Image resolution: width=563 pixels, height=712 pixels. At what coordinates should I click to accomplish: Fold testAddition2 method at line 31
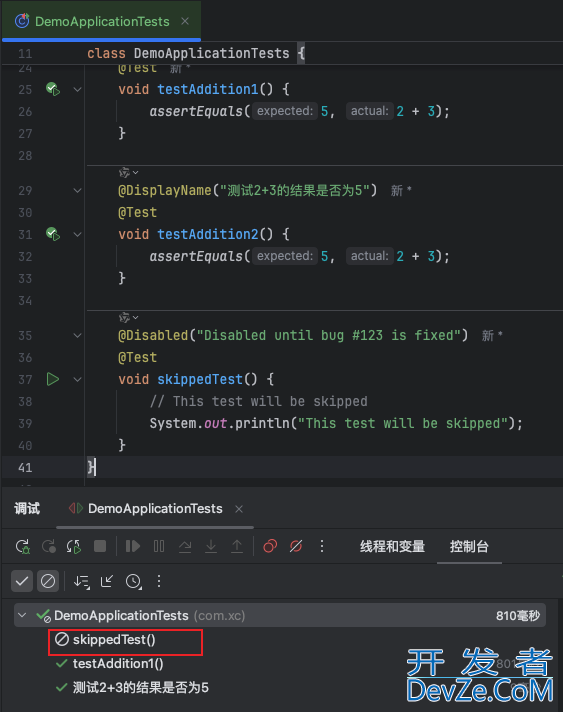click(x=78, y=235)
